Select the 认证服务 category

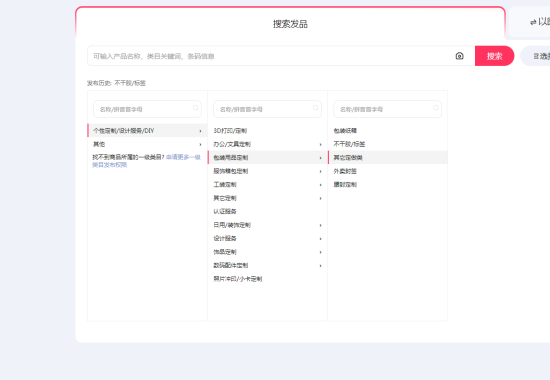[225, 212]
